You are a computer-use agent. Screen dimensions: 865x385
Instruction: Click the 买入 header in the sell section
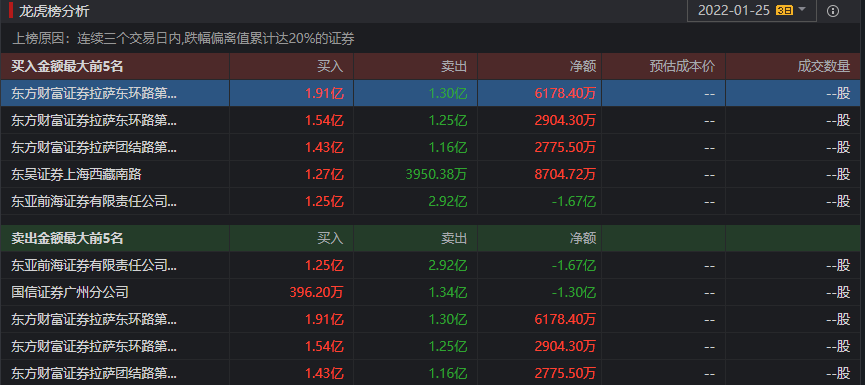[x=329, y=238]
